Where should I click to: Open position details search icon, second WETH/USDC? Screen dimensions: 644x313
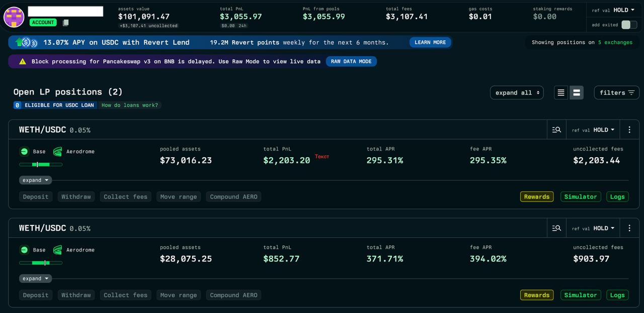pos(556,228)
